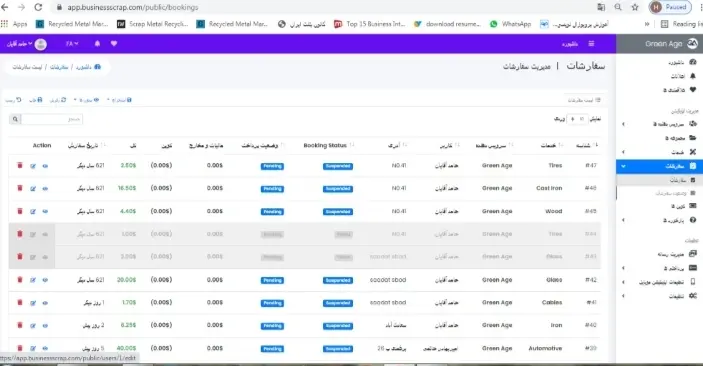Delete the Cast Iron booking #46
The image size is (703, 366).
(x=20, y=188)
